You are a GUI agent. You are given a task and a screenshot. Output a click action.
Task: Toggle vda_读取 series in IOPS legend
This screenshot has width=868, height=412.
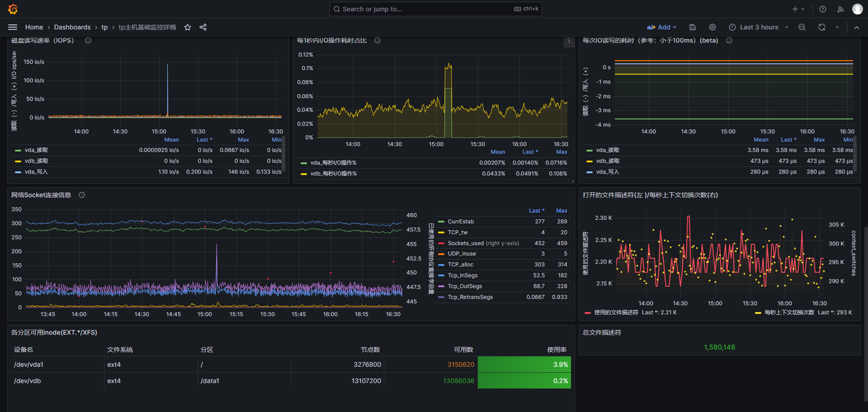click(x=36, y=150)
